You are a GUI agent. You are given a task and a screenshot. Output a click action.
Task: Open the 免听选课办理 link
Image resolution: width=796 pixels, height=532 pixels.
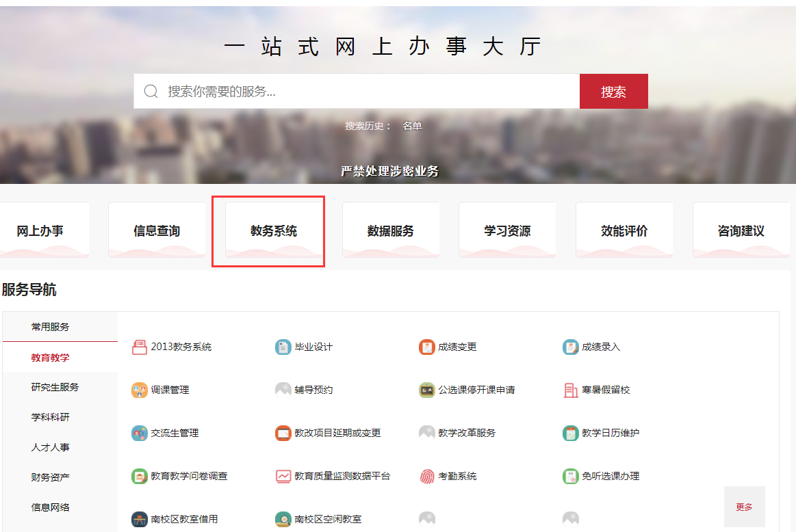(x=611, y=477)
